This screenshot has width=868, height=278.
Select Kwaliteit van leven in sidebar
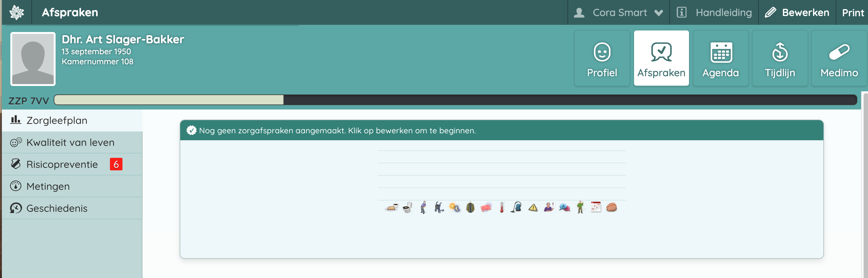pos(70,142)
